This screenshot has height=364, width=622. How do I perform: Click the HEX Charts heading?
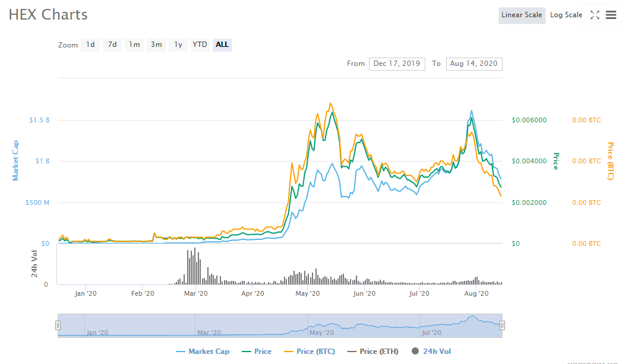[48, 15]
